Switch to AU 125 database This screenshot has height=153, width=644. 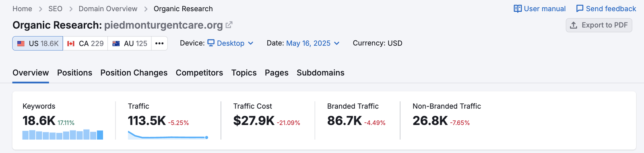point(130,44)
